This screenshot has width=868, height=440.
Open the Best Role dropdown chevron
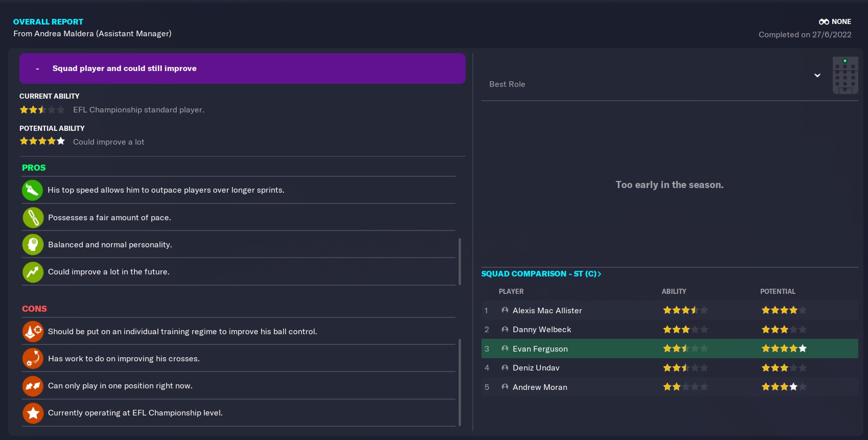tap(817, 75)
